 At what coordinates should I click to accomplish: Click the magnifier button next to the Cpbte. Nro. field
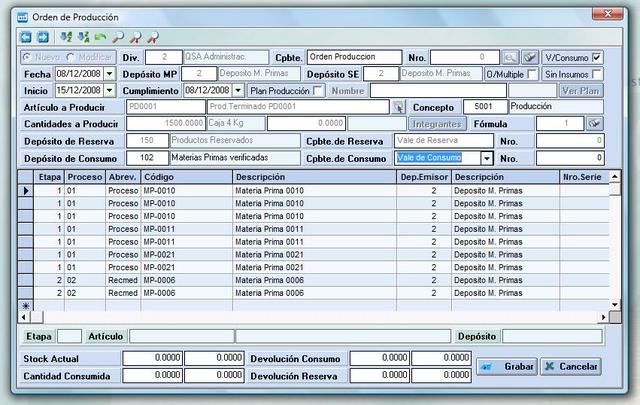[x=510, y=58]
